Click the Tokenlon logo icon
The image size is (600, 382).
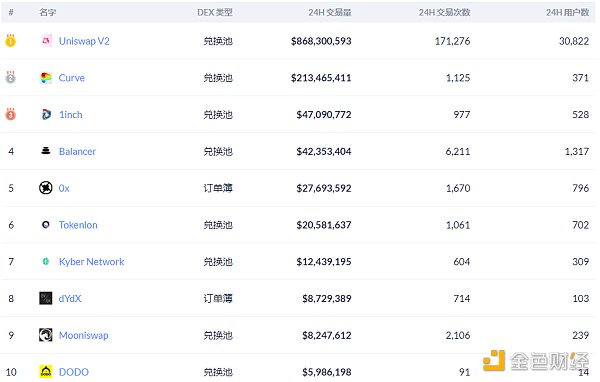[46, 225]
